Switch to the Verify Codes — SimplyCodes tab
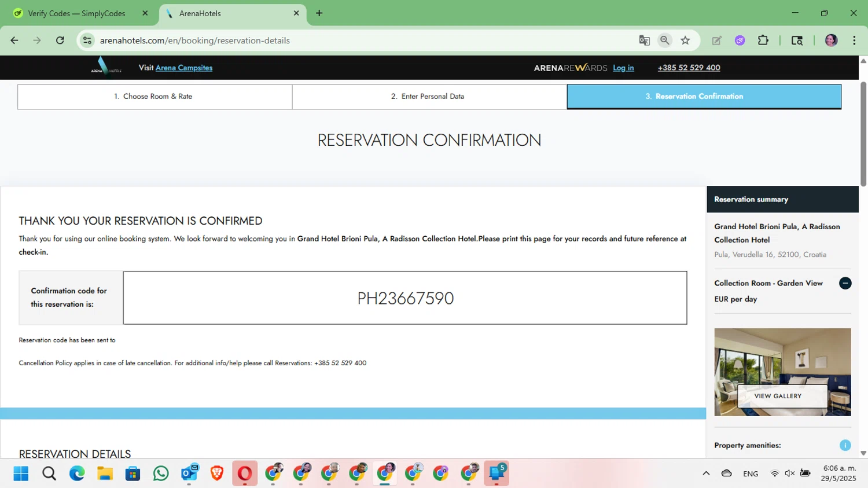This screenshot has height=488, width=868. [x=76, y=13]
